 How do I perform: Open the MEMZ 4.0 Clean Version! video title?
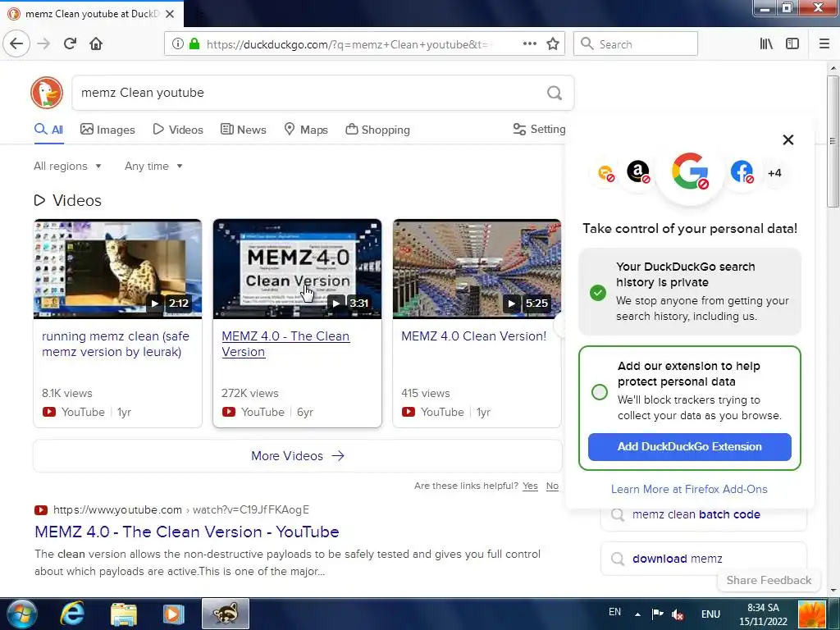point(473,336)
